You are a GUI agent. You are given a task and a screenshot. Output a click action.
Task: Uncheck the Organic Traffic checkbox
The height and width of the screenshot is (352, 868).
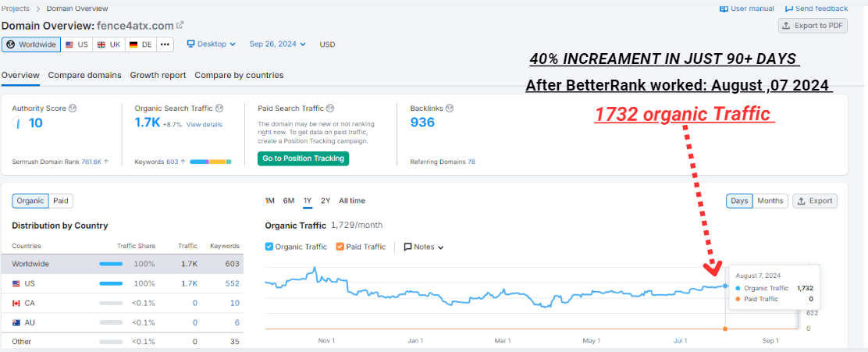pyautogui.click(x=270, y=247)
